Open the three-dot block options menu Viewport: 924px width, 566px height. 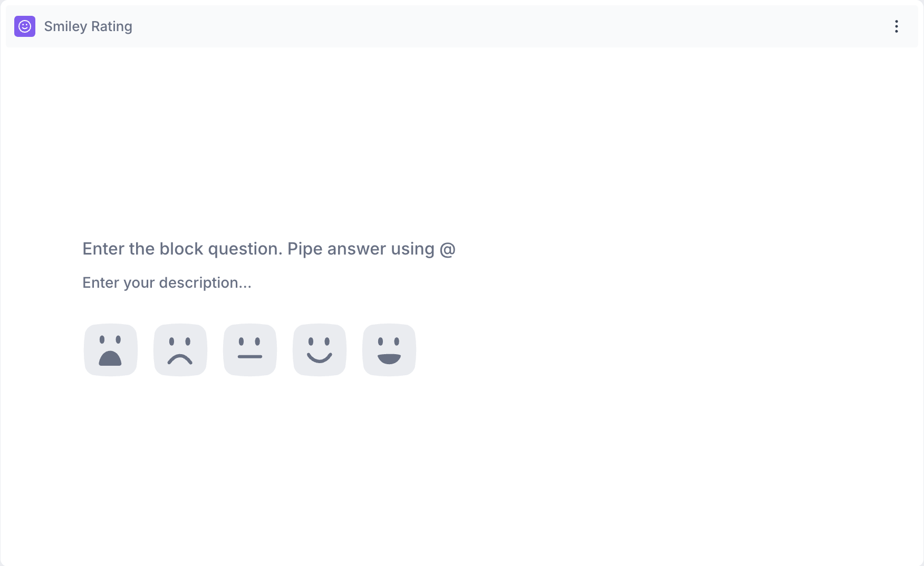[x=896, y=26]
